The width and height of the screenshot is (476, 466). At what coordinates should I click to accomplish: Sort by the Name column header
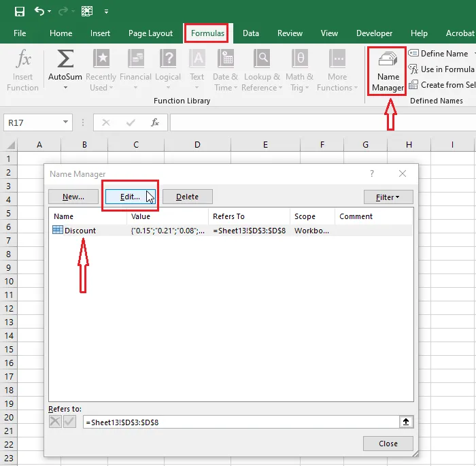[x=88, y=216]
